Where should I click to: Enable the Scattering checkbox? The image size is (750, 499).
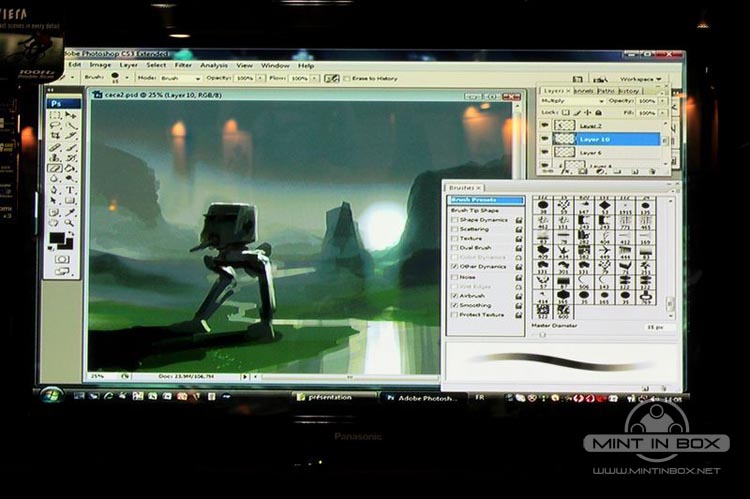pyautogui.click(x=454, y=229)
